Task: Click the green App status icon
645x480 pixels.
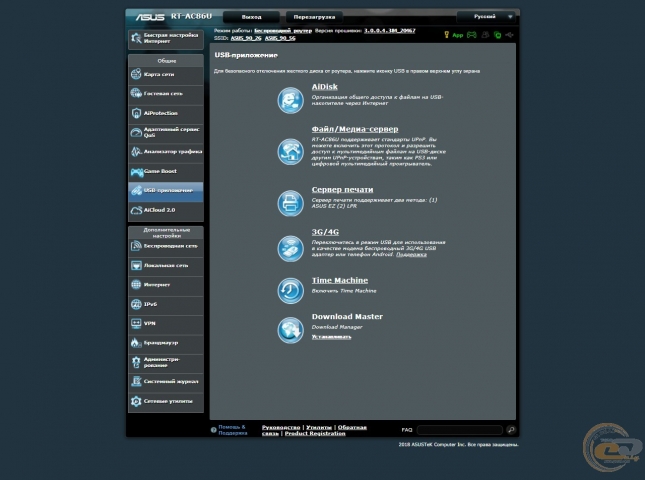Action: (458, 35)
